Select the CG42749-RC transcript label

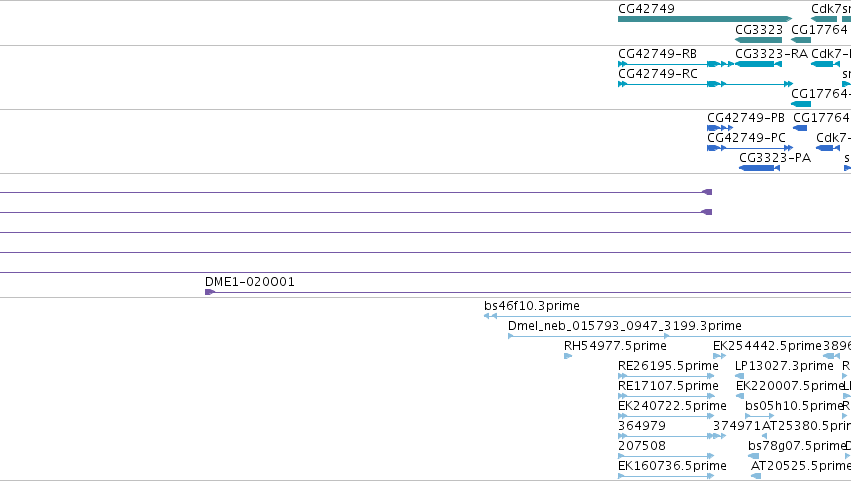(x=658, y=73)
